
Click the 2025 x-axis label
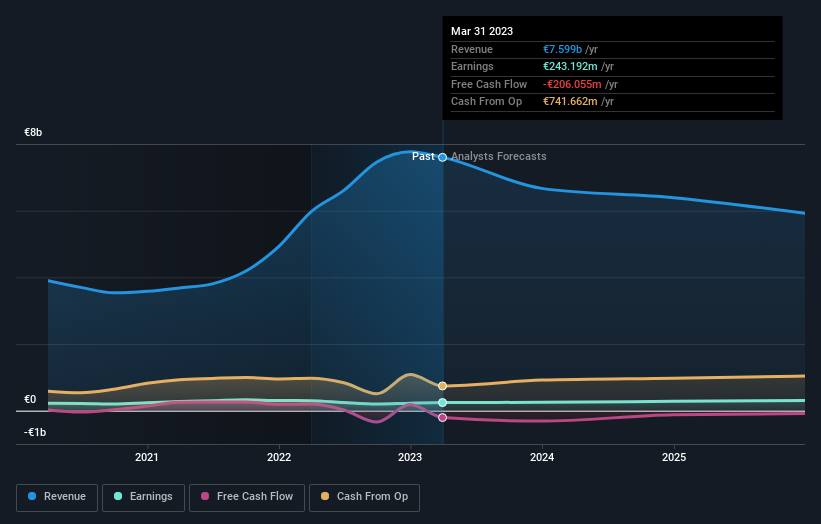674,457
